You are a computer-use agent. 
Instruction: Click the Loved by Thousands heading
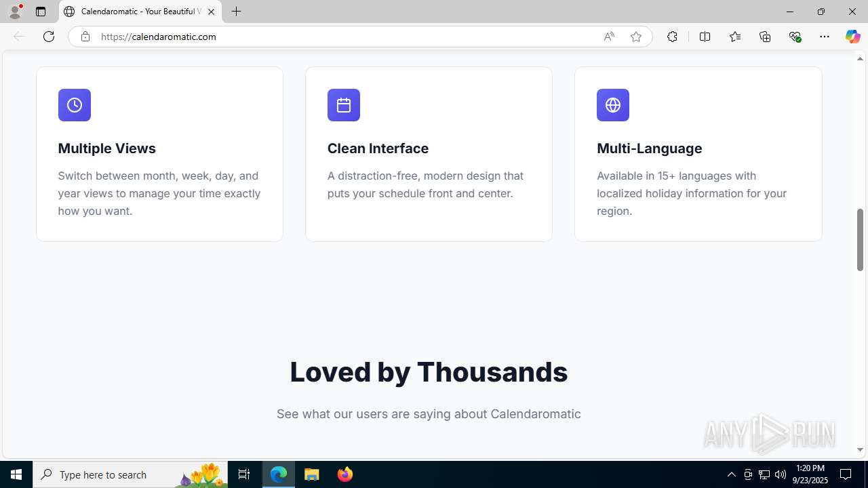click(429, 372)
